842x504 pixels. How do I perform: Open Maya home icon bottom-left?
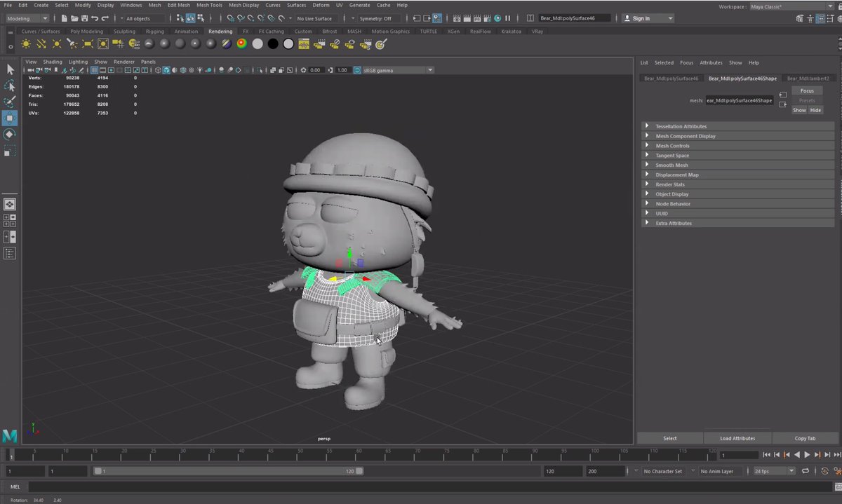coord(10,435)
